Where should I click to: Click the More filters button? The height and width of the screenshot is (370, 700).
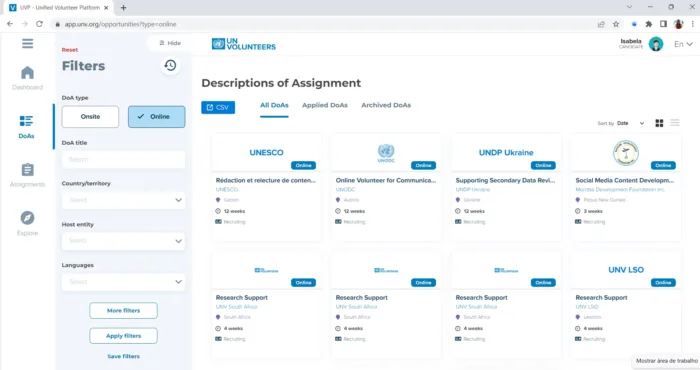point(123,311)
